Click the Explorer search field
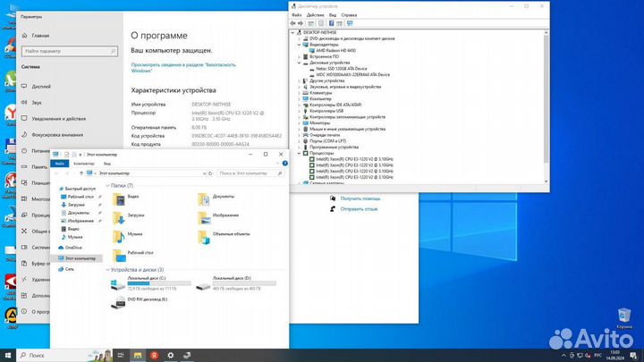 pos(250,173)
